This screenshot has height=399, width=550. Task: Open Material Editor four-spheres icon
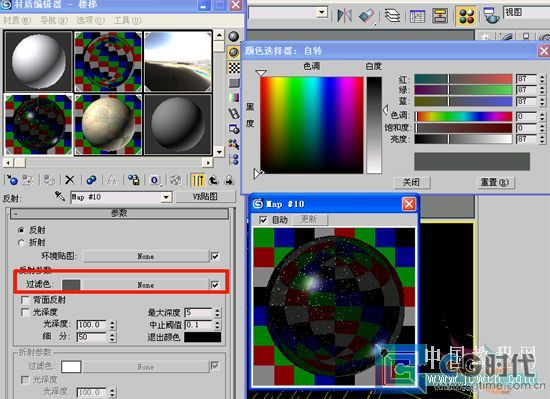[466, 16]
